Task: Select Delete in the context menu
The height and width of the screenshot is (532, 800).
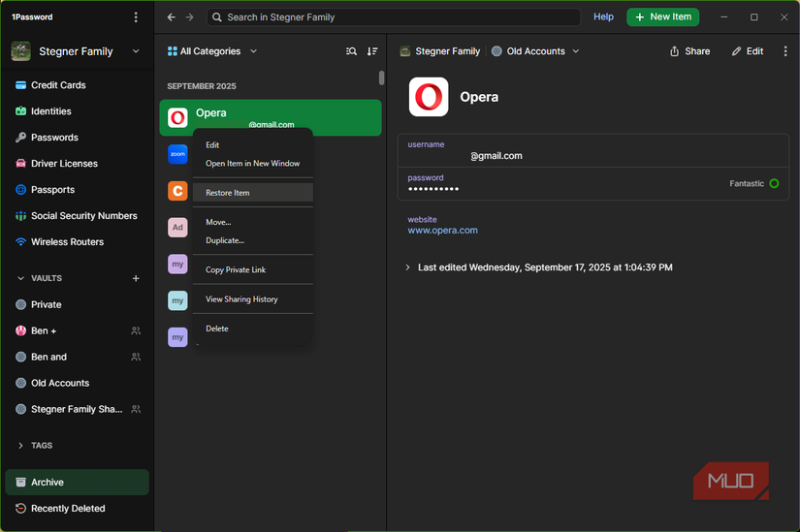Action: (x=217, y=329)
